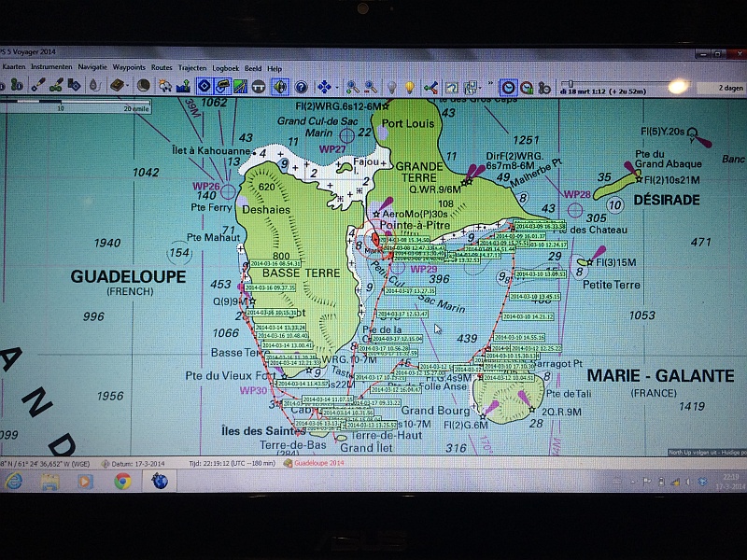Click the flag waypoint marker tool
The height and width of the screenshot is (560, 747).
click(x=75, y=85)
